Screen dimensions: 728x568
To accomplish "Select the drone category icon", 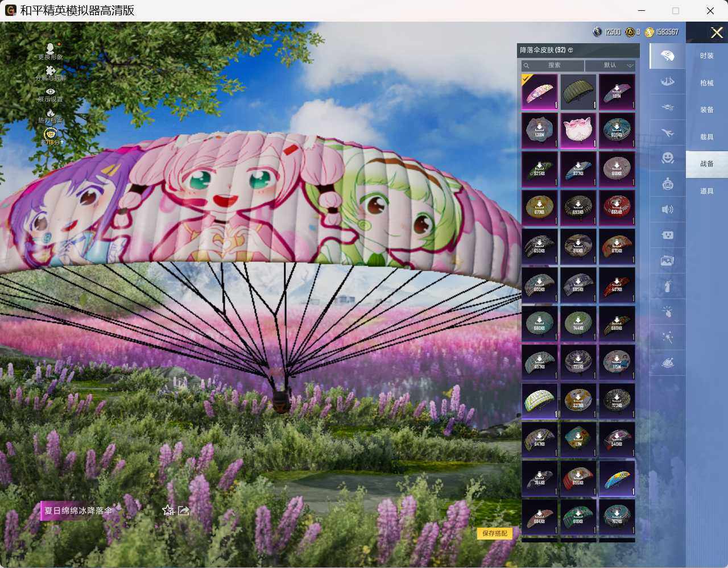I will 668,107.
